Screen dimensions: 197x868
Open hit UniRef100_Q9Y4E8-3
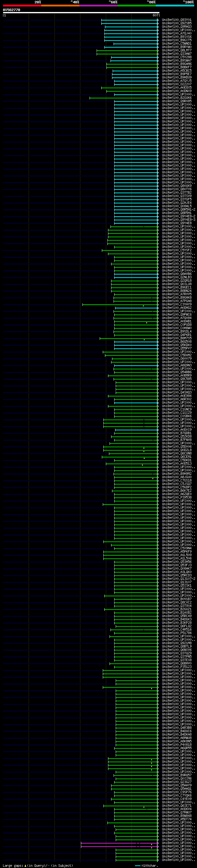pyautogui.click(x=179, y=220)
